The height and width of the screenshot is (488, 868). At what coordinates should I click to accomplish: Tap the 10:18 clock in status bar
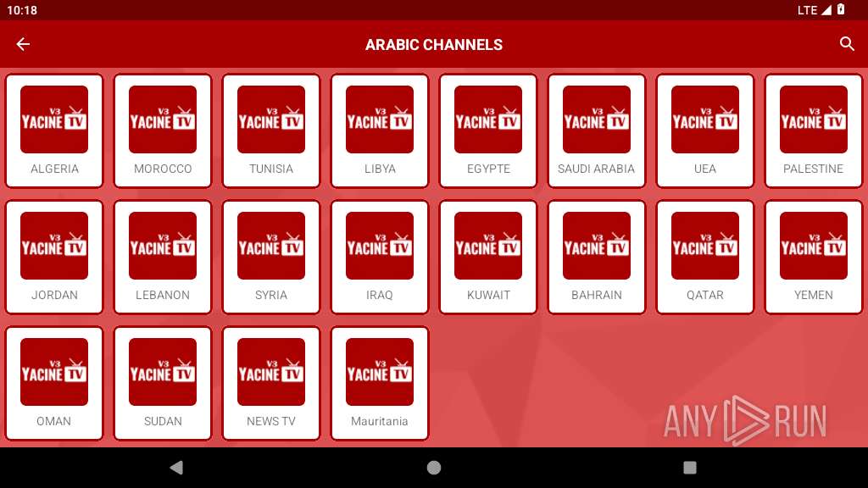pyautogui.click(x=21, y=10)
